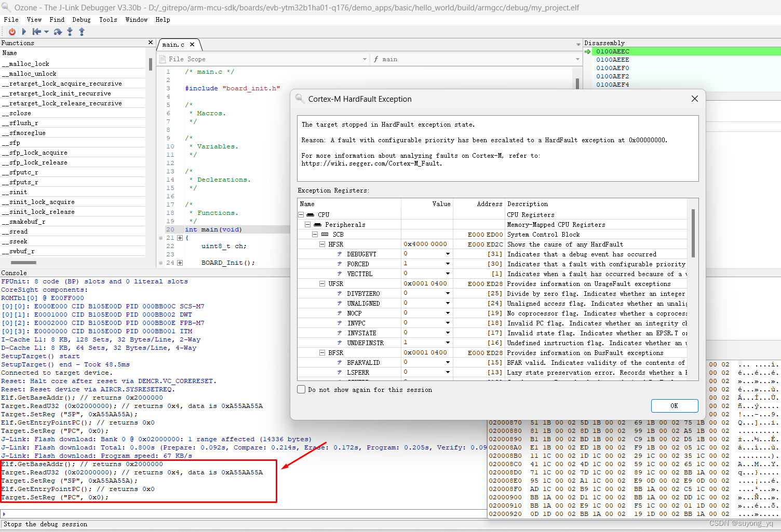Collapse the Peripherals tree node
781x532 pixels.
click(x=307, y=224)
